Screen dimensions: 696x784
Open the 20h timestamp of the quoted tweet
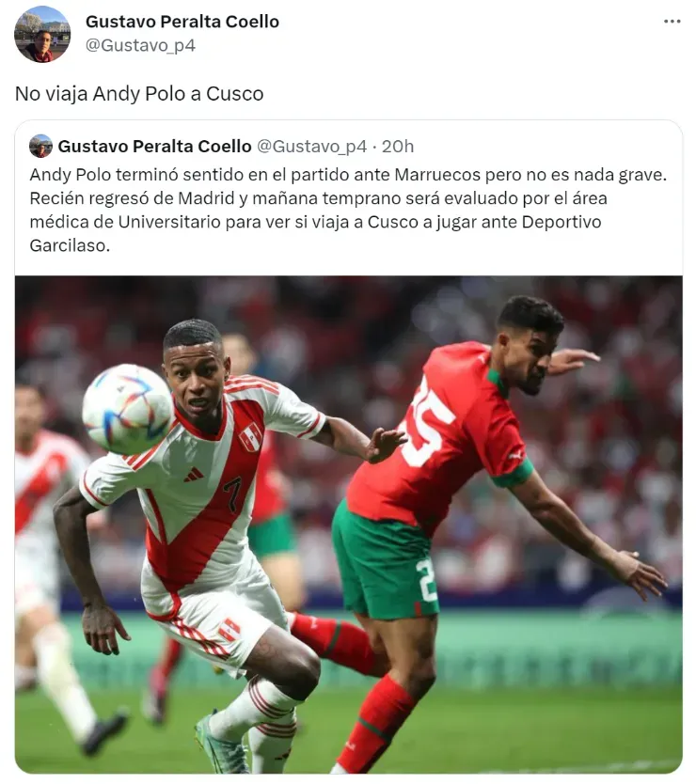tap(398, 146)
